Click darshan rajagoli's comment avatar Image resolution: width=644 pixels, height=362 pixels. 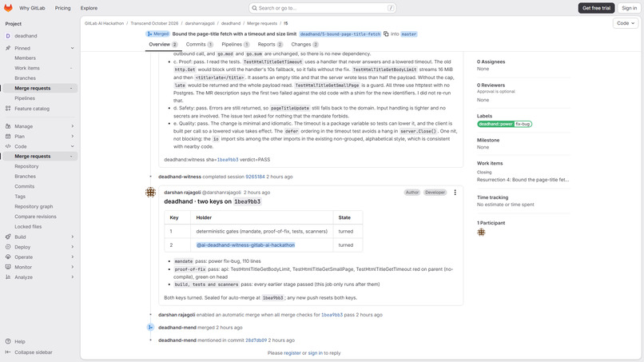point(150,192)
